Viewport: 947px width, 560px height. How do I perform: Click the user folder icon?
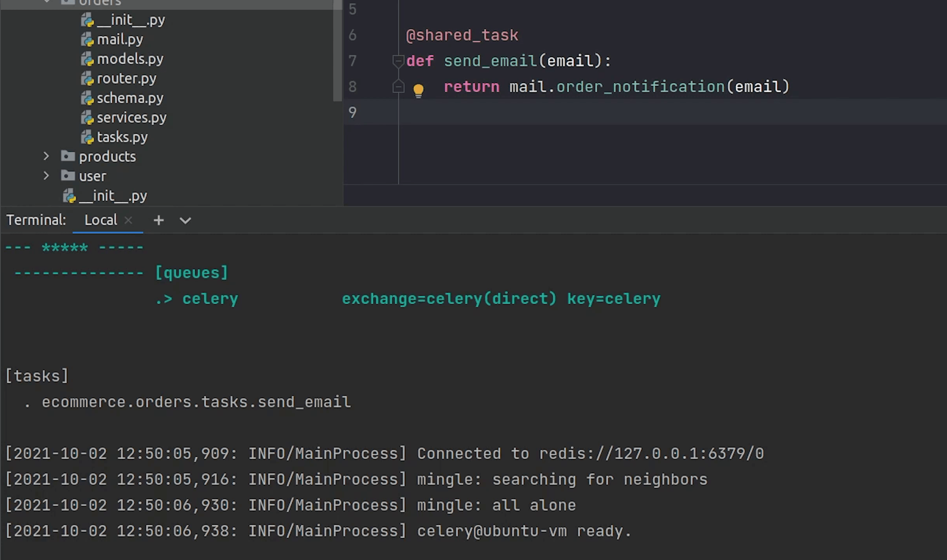[68, 176]
